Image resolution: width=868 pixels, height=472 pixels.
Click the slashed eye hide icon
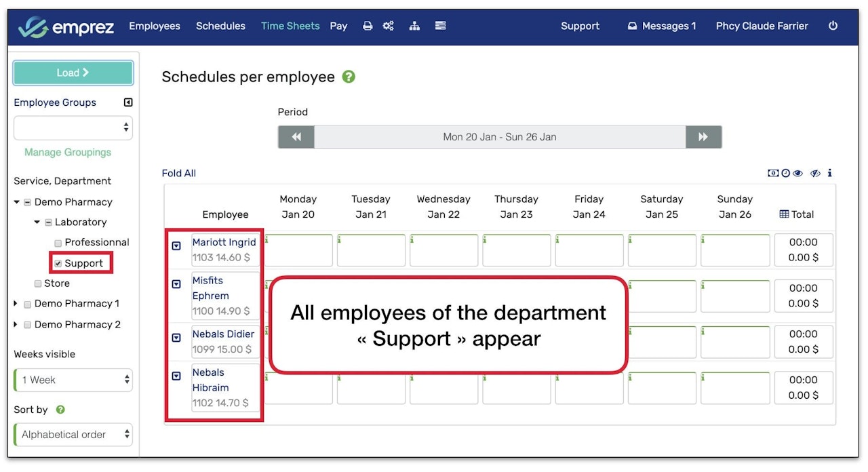[x=815, y=174]
